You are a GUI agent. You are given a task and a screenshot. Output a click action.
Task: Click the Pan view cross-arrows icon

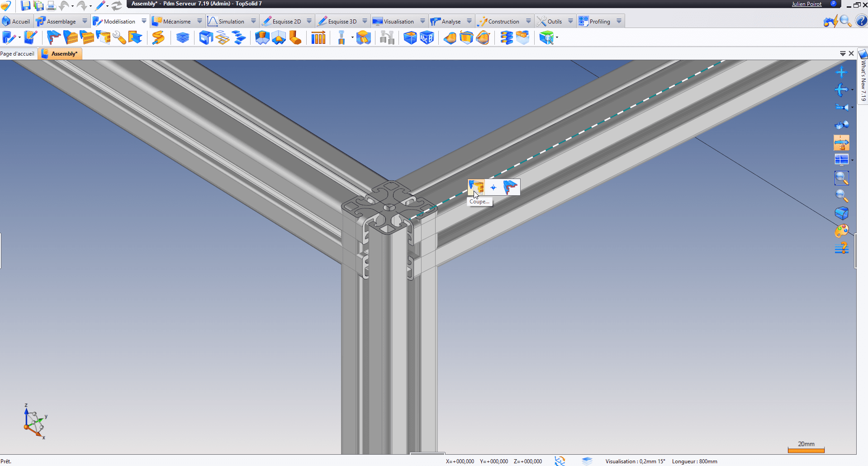click(841, 72)
